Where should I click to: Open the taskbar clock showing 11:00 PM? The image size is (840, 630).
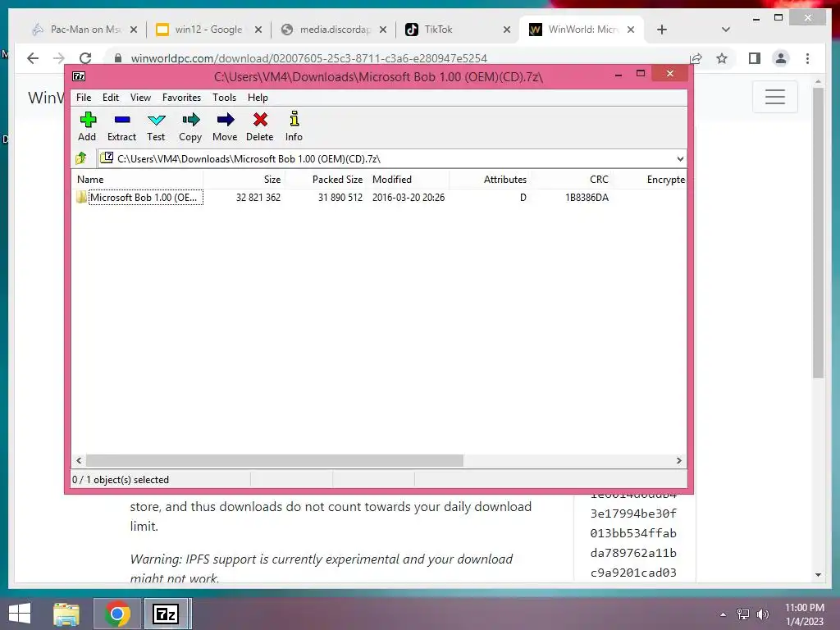[804, 614]
